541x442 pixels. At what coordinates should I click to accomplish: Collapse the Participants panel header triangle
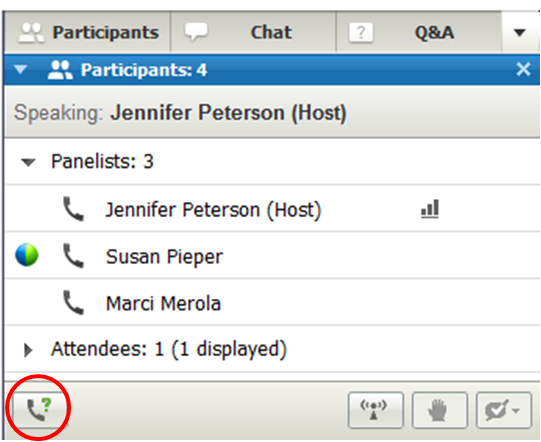pyautogui.click(x=21, y=69)
